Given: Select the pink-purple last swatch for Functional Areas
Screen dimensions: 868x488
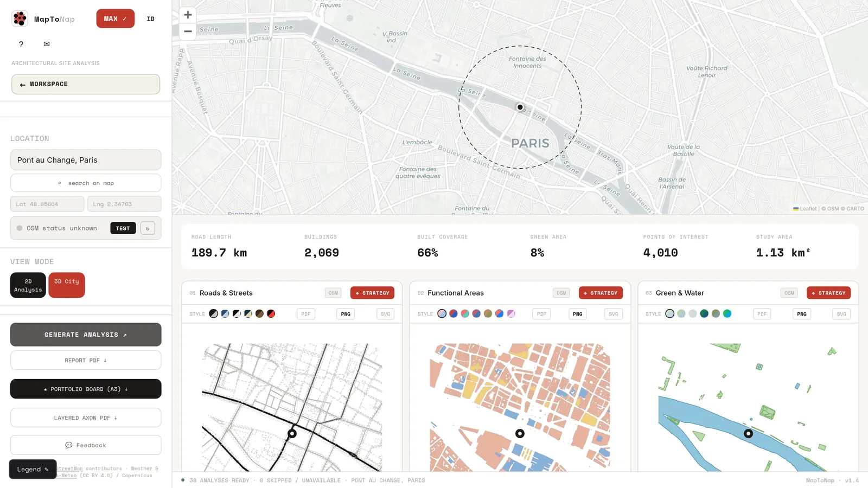Looking at the screenshot, I should pyautogui.click(x=511, y=313).
